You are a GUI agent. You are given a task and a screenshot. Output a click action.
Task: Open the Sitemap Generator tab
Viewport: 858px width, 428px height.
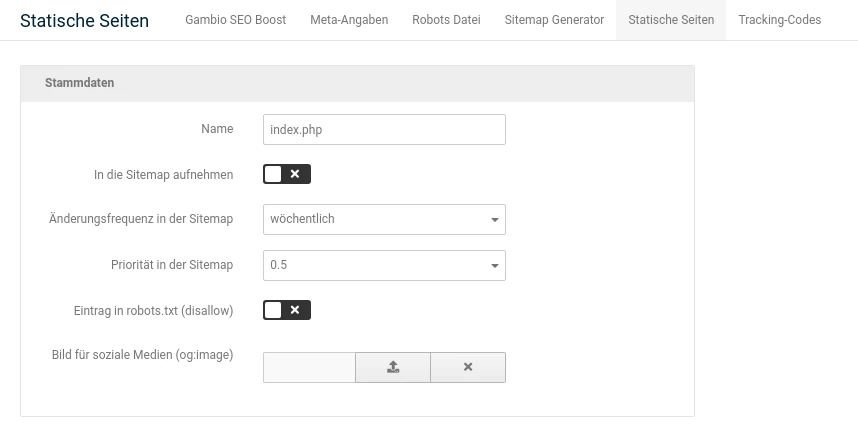coord(554,20)
